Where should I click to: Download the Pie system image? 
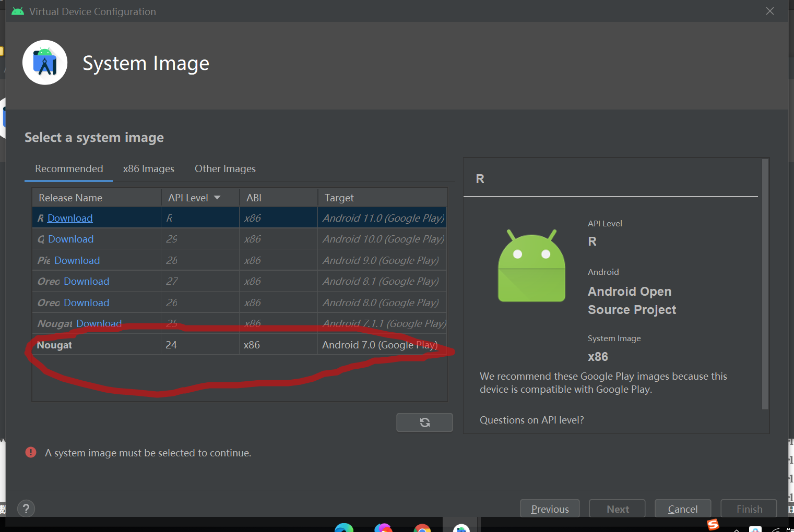coord(77,260)
